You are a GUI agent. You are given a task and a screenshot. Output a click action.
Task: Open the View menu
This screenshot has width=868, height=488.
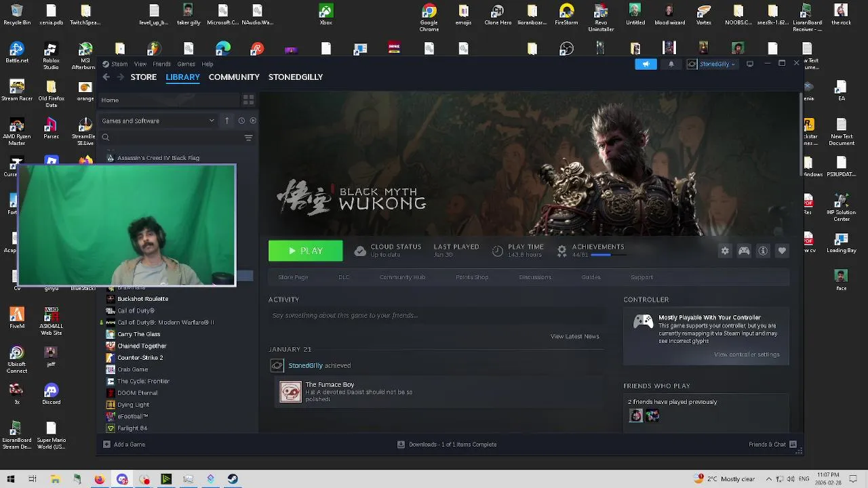(140, 64)
